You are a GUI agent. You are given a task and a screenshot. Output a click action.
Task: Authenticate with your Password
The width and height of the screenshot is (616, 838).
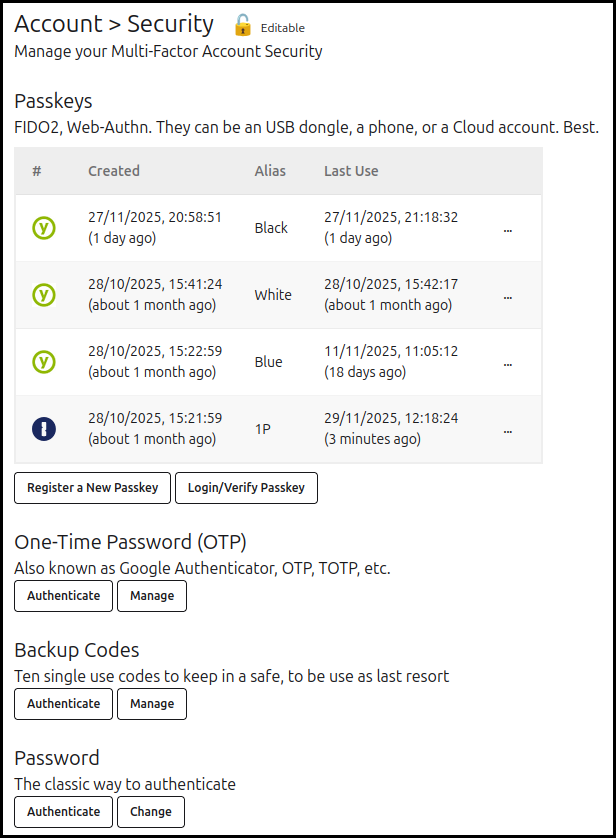tap(63, 812)
